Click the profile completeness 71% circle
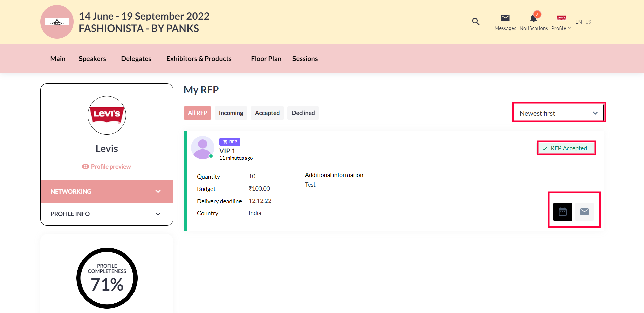Image resolution: width=644 pixels, height=313 pixels. [x=107, y=278]
